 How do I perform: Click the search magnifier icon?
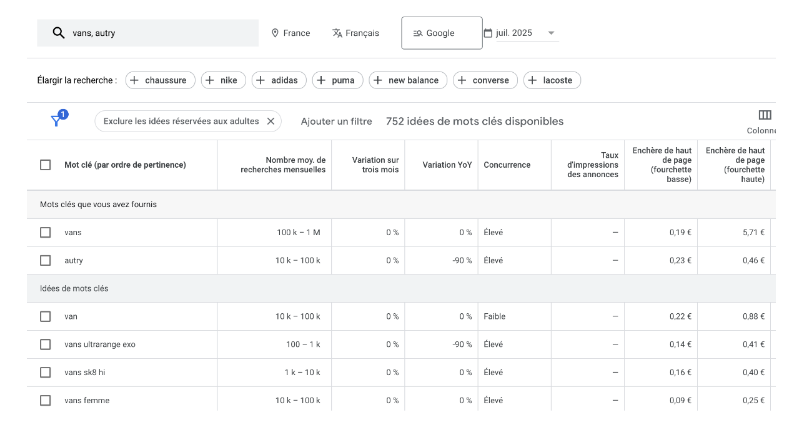[x=59, y=33]
